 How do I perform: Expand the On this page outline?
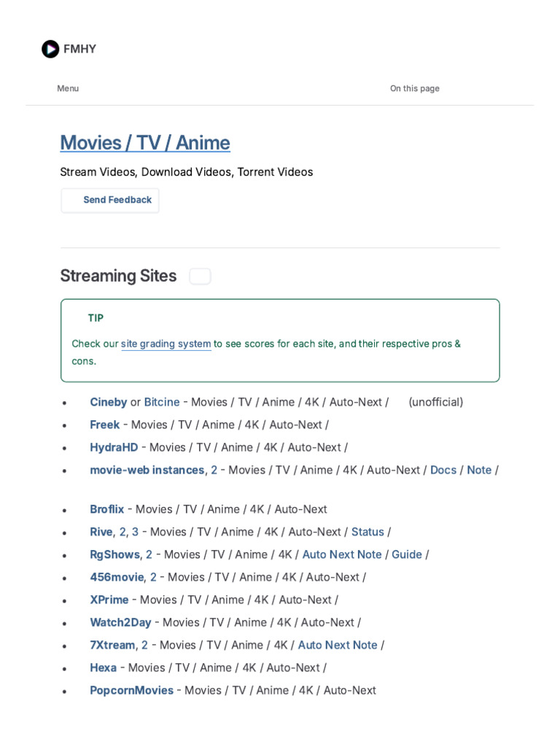(x=414, y=88)
